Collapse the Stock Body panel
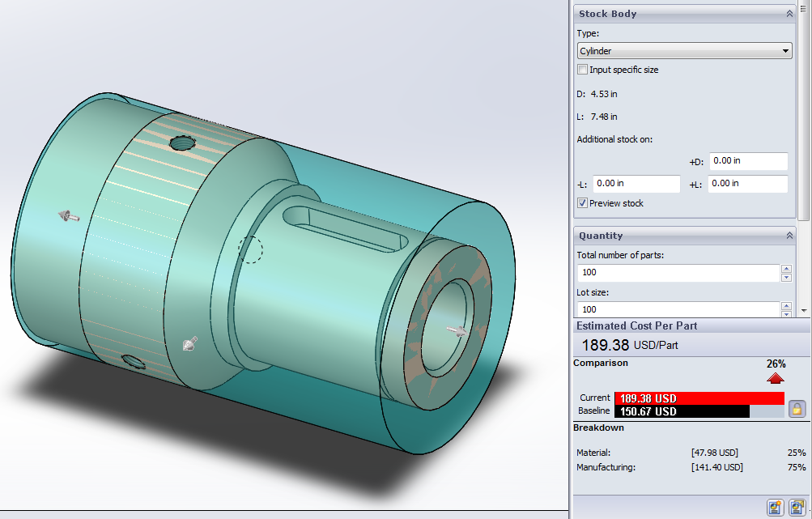812x519 pixels. pos(789,13)
